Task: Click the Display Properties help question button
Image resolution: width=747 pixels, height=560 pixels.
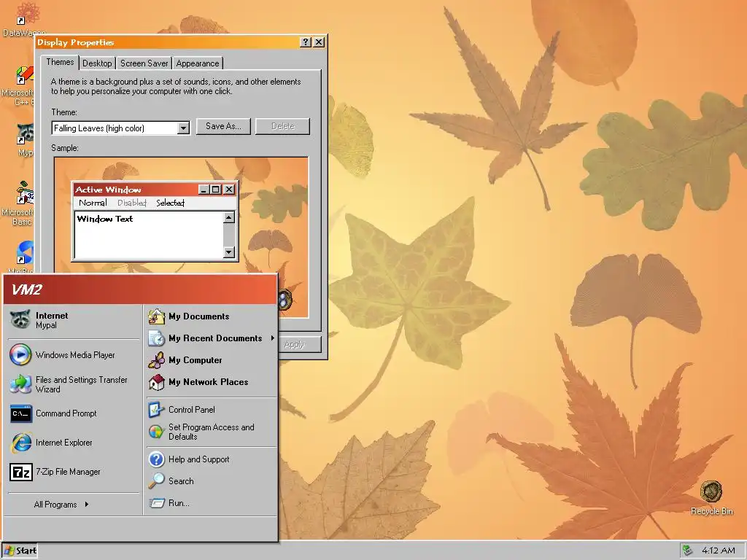Action: (x=306, y=42)
